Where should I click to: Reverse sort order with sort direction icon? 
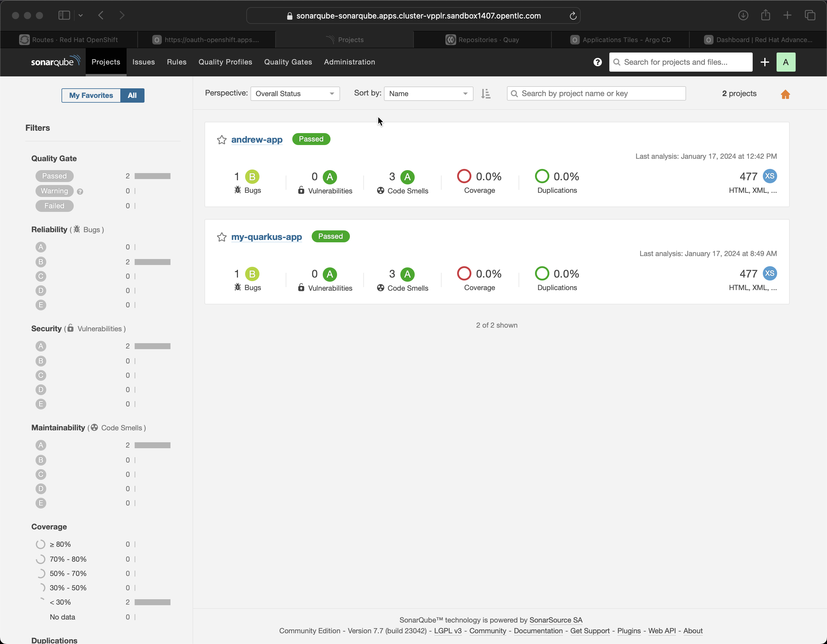click(485, 93)
